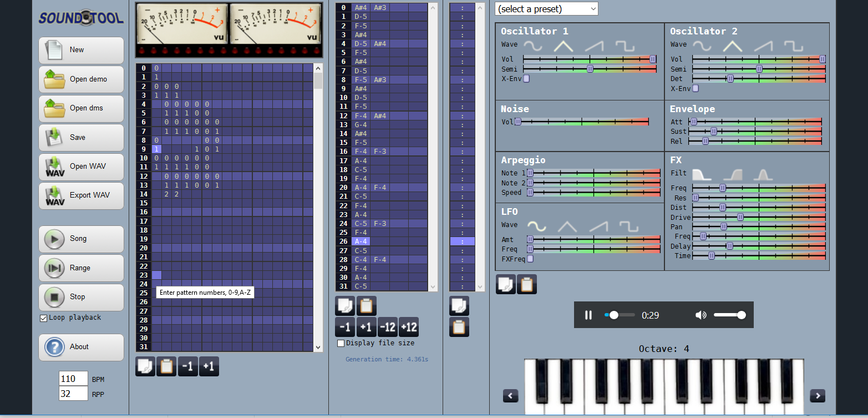Shift keyboard octave up with right arrow
The image size is (868, 418).
point(818,396)
